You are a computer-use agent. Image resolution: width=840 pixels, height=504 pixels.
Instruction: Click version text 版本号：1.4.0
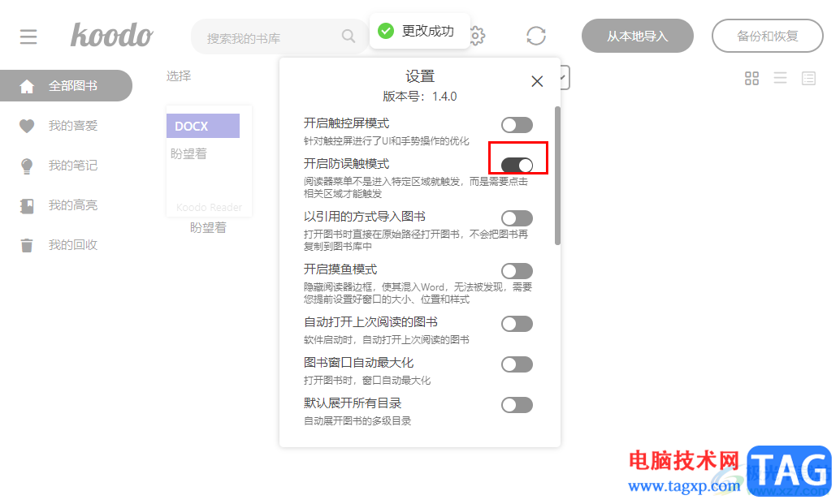click(419, 97)
